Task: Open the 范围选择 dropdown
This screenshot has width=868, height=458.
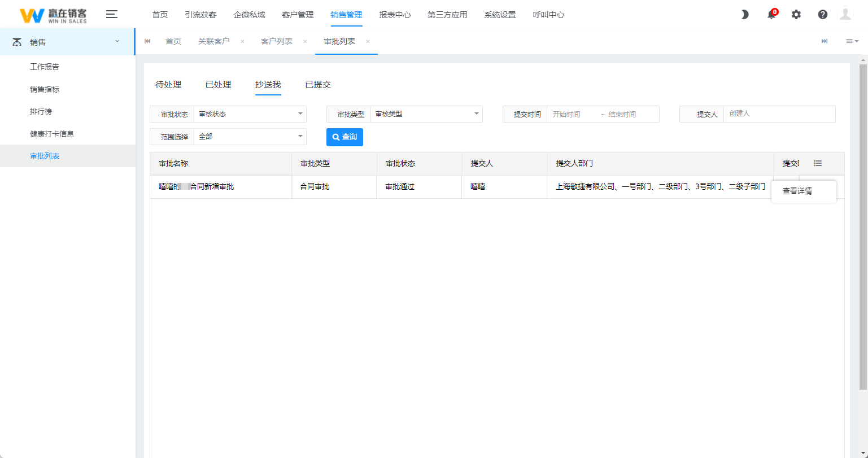Action: click(x=250, y=137)
